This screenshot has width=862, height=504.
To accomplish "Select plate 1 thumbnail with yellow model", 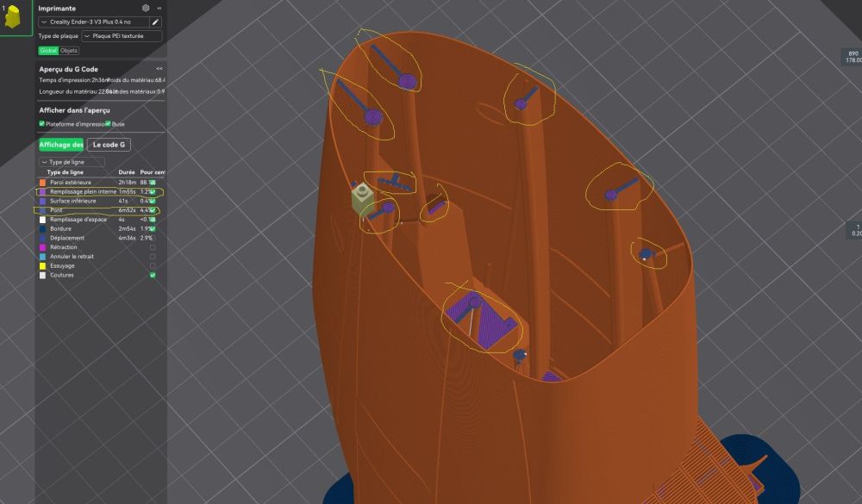I will [13, 17].
